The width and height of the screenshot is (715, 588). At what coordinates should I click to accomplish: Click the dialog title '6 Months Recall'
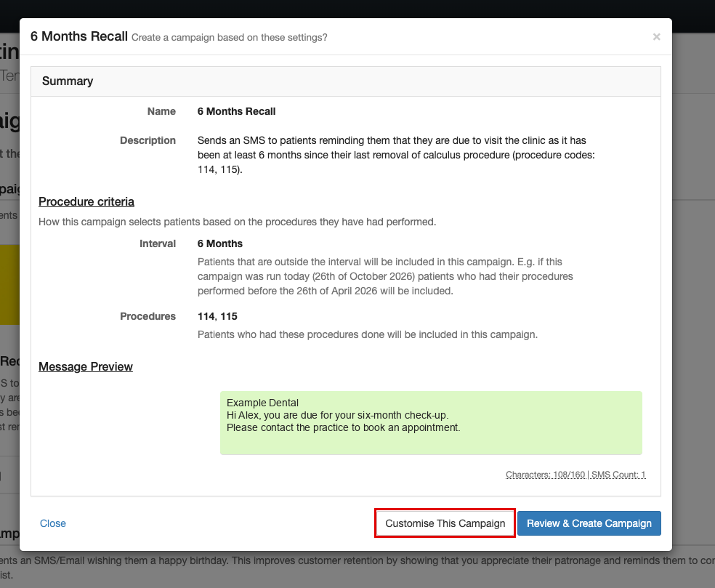[x=79, y=36]
